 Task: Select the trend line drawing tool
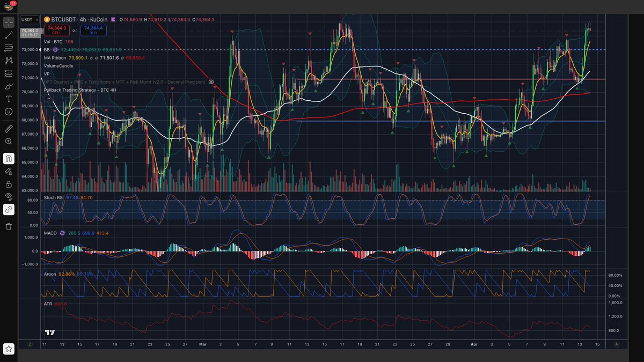tap(9, 35)
